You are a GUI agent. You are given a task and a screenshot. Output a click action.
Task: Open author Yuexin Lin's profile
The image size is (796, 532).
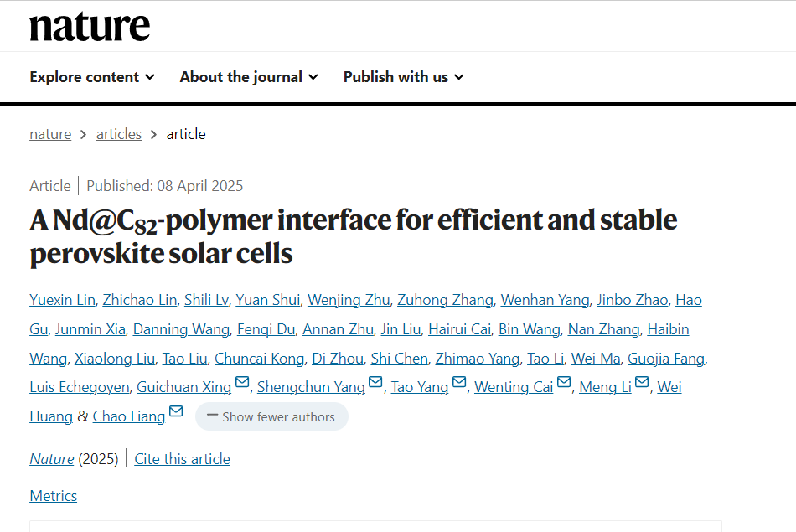[63, 300]
